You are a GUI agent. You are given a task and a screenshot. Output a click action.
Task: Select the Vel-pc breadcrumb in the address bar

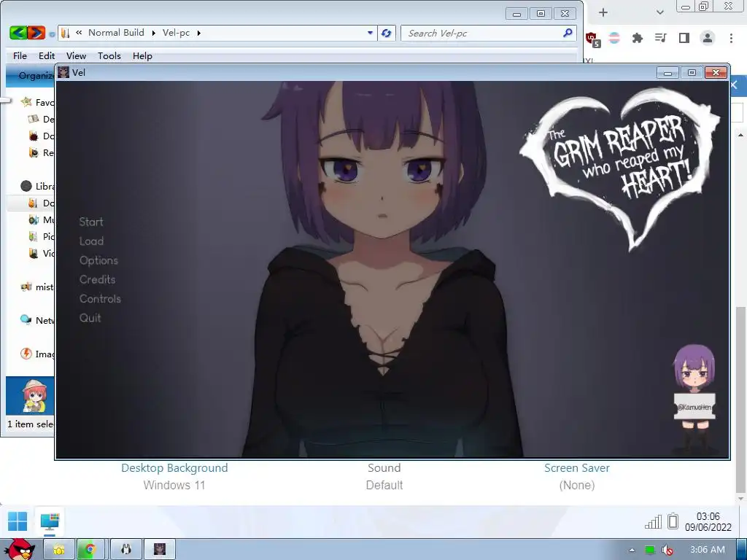[x=176, y=33]
